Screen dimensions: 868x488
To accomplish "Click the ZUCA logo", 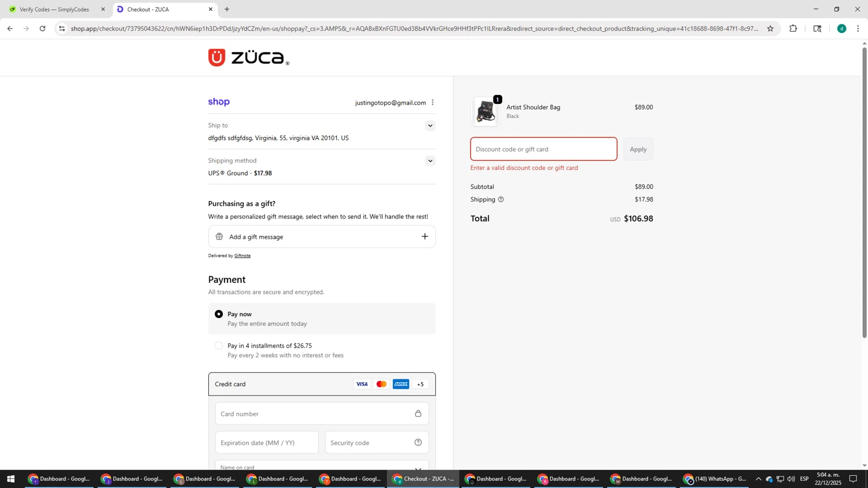I will (x=249, y=57).
